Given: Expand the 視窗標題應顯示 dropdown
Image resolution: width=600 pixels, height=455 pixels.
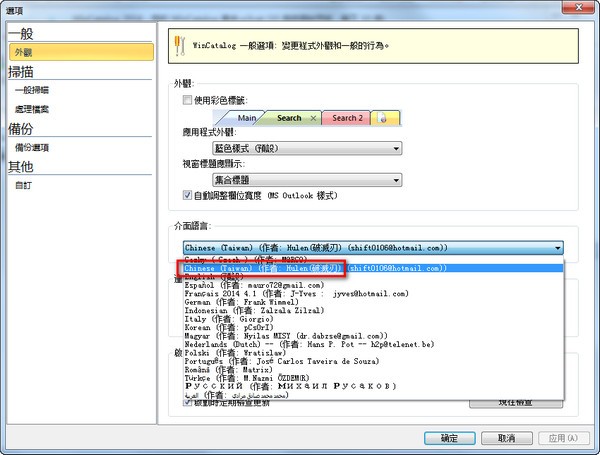Looking at the screenshot, I should (307, 180).
